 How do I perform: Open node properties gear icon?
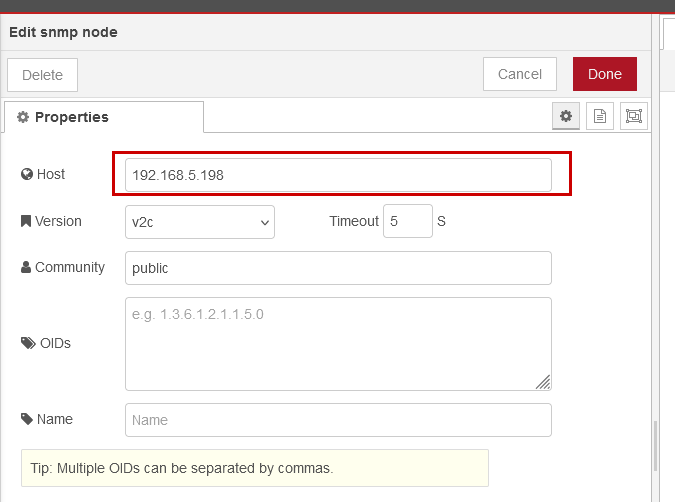(x=566, y=116)
